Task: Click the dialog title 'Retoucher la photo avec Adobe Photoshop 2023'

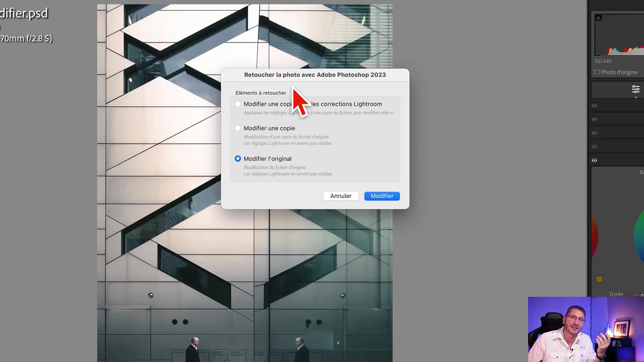Action: coord(315,75)
